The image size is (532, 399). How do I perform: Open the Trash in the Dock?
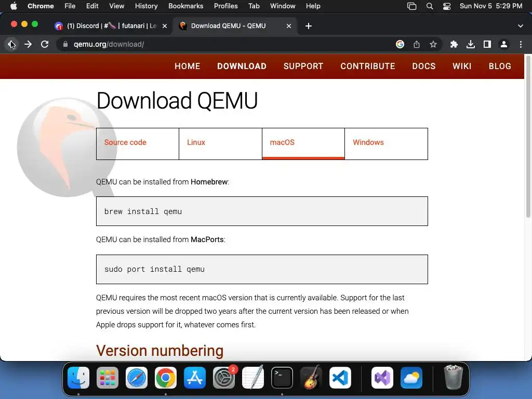point(453,378)
